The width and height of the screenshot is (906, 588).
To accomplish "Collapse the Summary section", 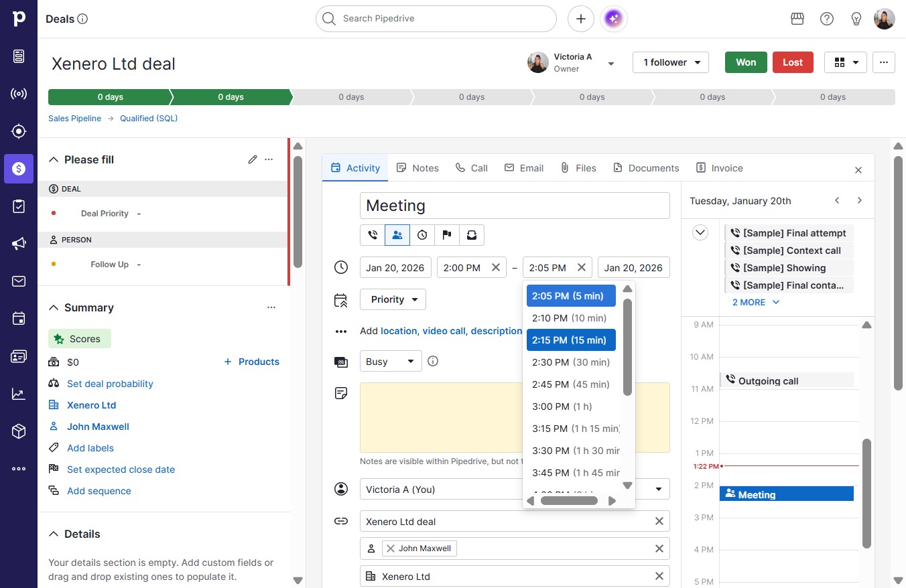I will (54, 307).
